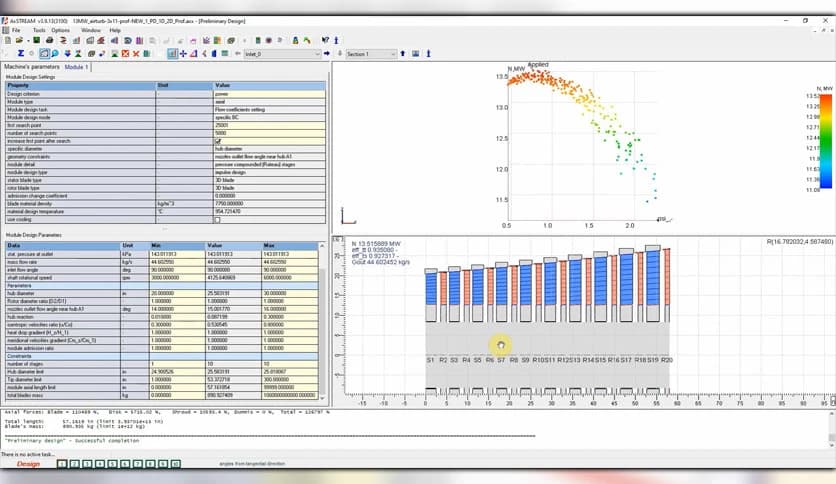This screenshot has height=484, width=836.
Task: Open the Module design task value dropdown
Action: (269, 110)
